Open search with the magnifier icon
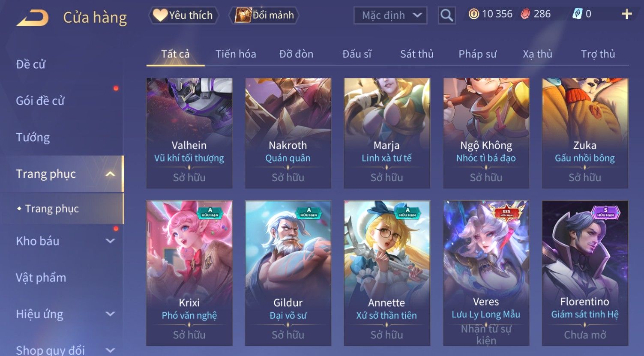644x356 pixels. coord(446,15)
